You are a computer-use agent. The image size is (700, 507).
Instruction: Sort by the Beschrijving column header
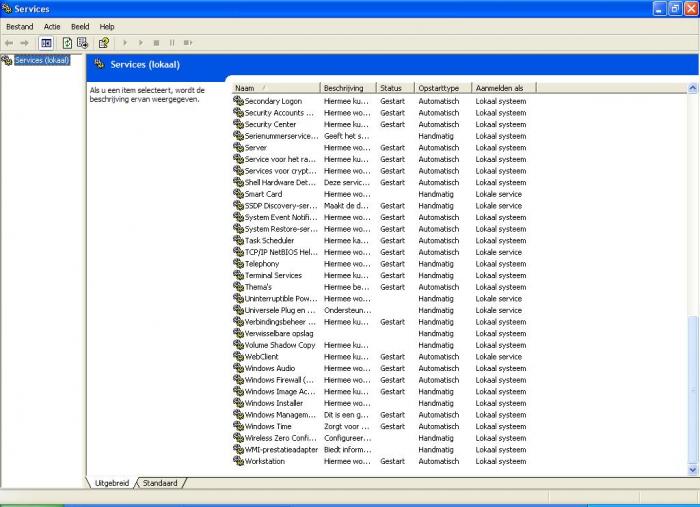click(348, 88)
